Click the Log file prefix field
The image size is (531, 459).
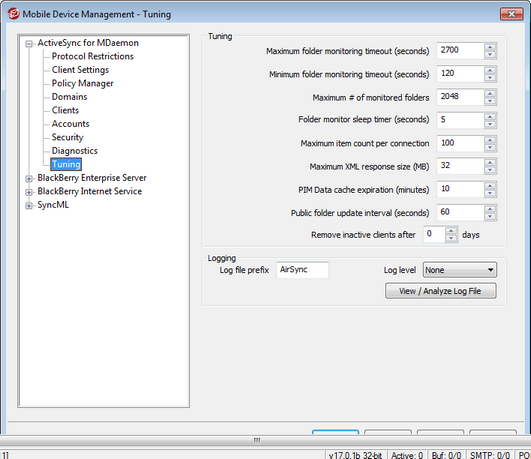point(302,270)
